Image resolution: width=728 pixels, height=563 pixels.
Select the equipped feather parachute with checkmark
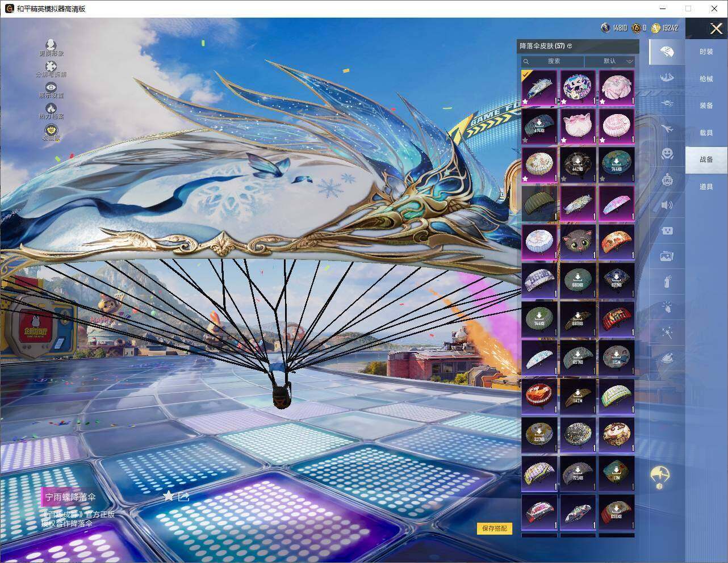pos(539,87)
